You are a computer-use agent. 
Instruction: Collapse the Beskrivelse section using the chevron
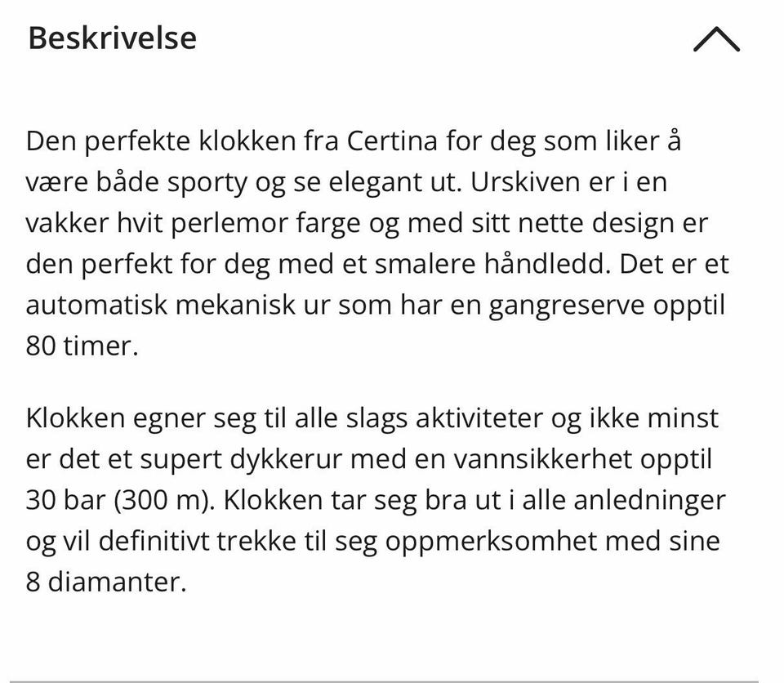[x=716, y=39]
